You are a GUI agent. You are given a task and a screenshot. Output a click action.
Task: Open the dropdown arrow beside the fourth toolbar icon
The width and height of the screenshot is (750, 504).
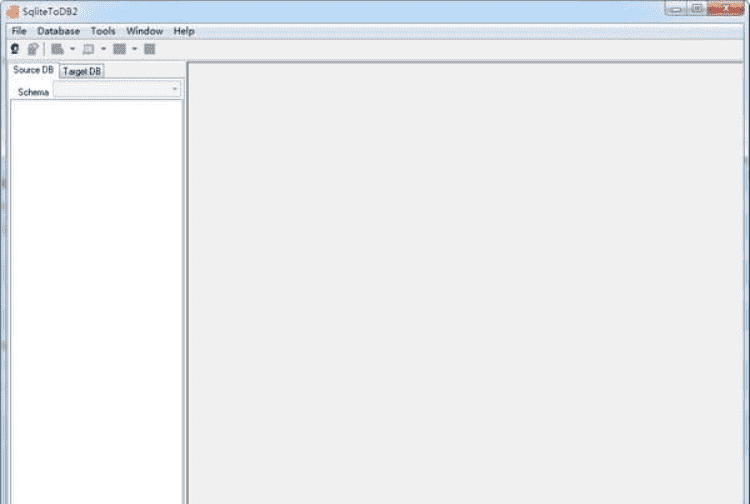(103, 49)
